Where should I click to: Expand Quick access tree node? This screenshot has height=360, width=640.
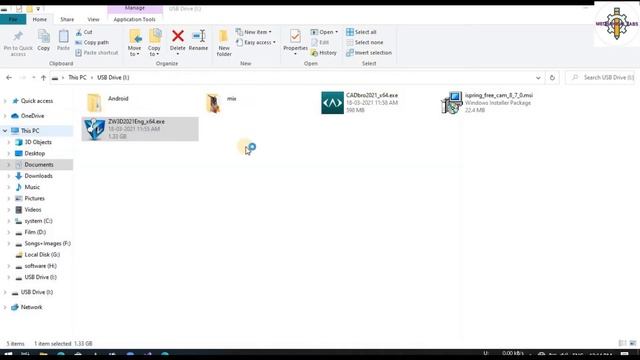pyautogui.click(x=5, y=101)
